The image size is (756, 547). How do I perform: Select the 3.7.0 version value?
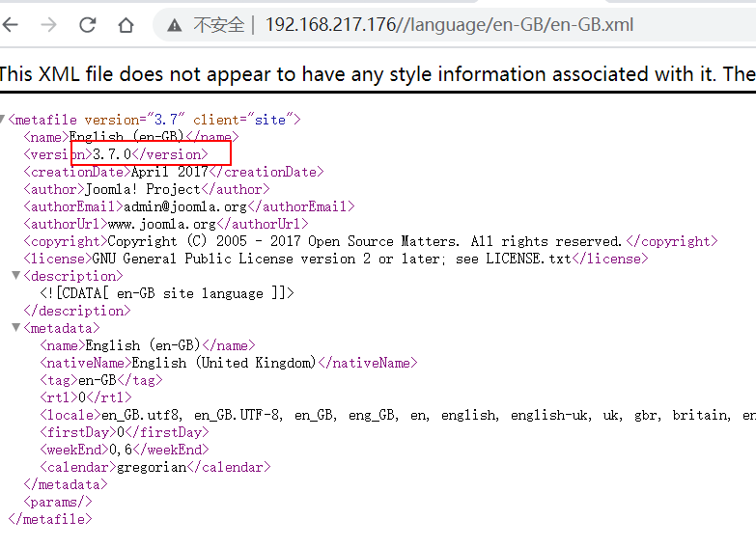point(112,154)
